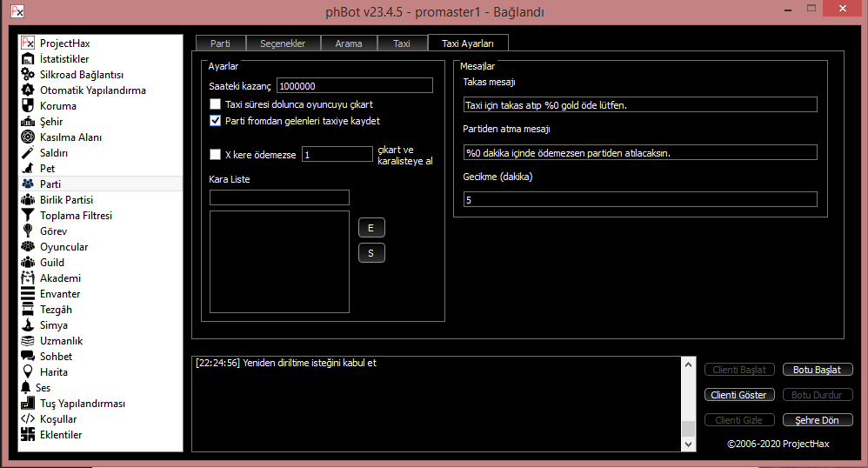Open the Pet icon in sidebar
The image size is (868, 468).
[28, 169]
